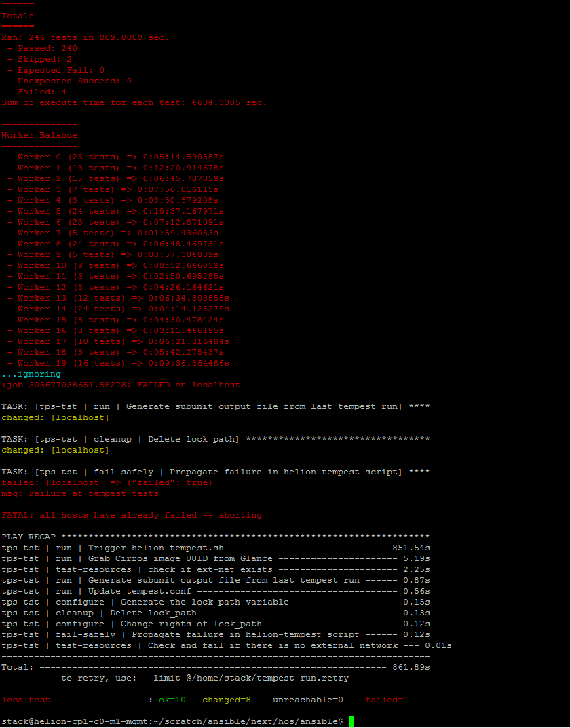Viewport: 570px width, 728px height.
Task: Click the yellow 'changed=8' value
Action: tap(227, 700)
